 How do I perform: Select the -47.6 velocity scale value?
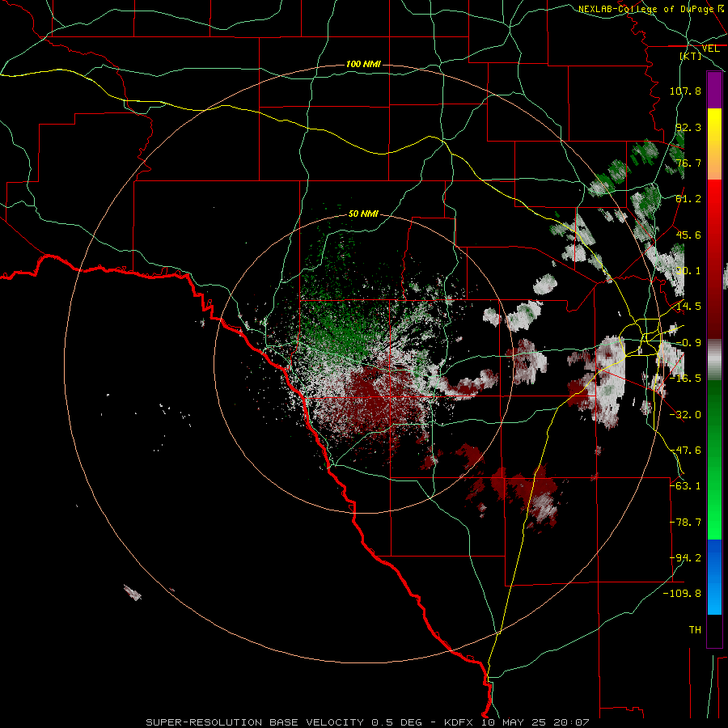(685, 451)
